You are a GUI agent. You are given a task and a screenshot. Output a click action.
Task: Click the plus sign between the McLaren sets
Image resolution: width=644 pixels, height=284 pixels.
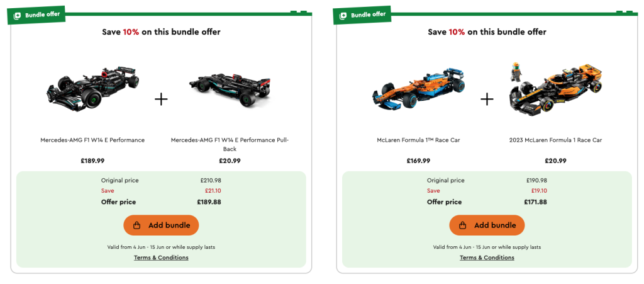click(487, 99)
